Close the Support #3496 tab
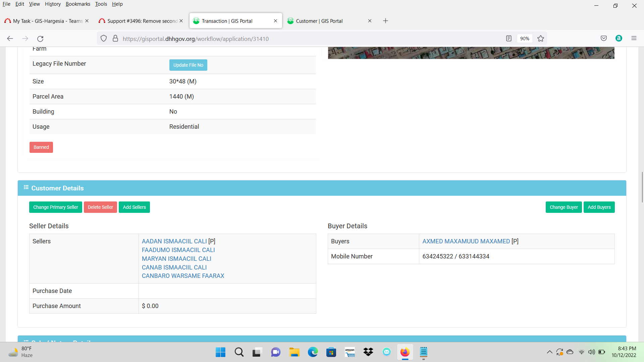Image resolution: width=644 pixels, height=362 pixels. point(181,21)
